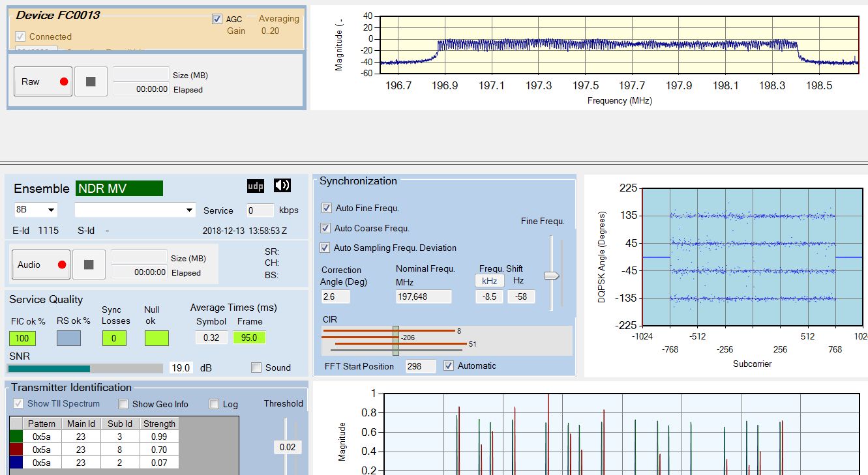Click the udp output icon
Screen dimensions: 868x475
click(255, 186)
